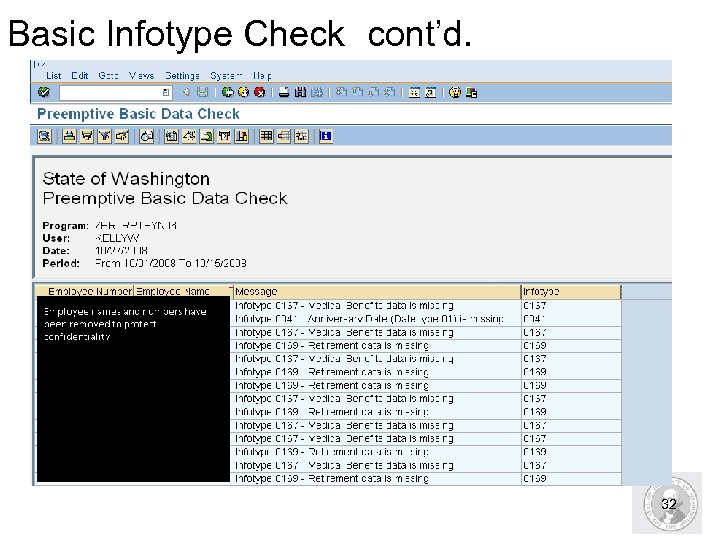Click the yellow Help question mark icon
The image size is (720, 540).
[x=455, y=92]
